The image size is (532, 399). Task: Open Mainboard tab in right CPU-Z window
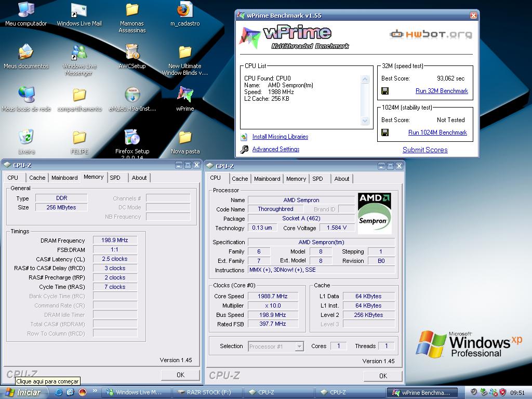click(x=267, y=179)
